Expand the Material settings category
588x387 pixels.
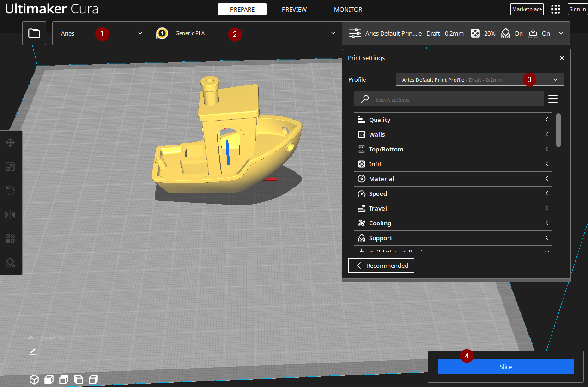453,179
